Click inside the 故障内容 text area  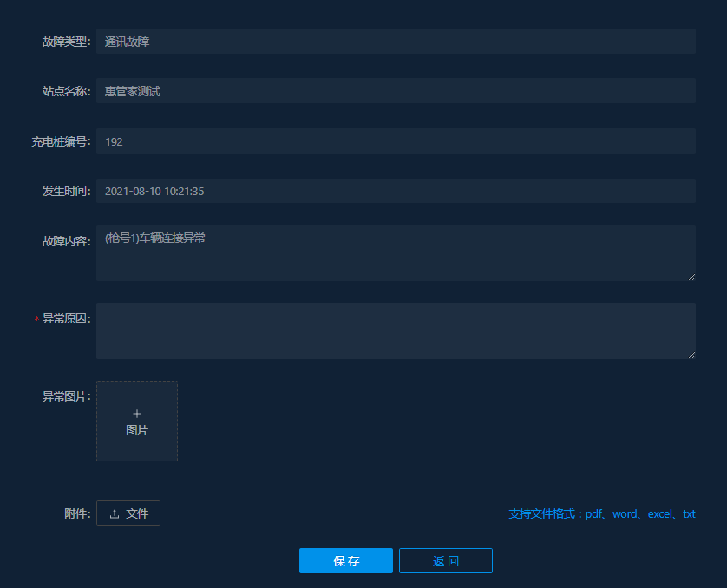point(396,253)
